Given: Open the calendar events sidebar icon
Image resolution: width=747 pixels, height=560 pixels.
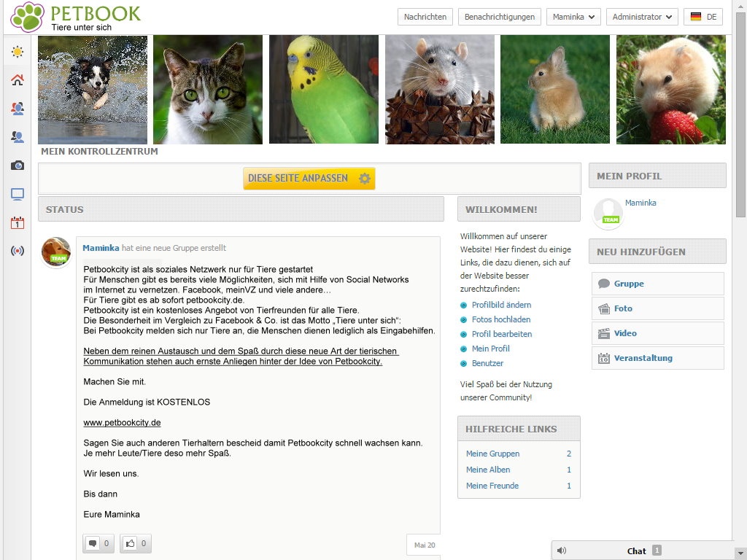Looking at the screenshot, I should (18, 222).
